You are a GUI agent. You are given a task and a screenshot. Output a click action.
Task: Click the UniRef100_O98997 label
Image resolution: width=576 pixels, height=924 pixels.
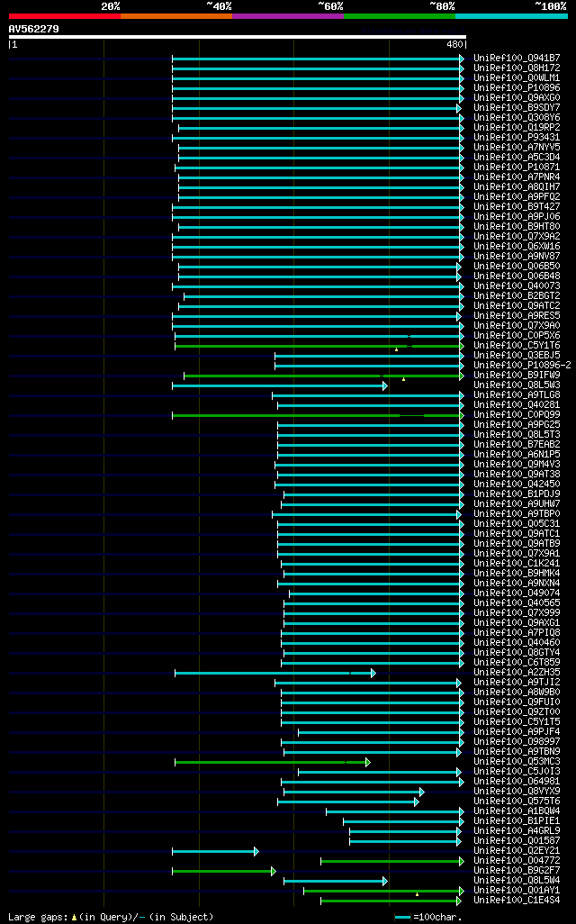coord(517,741)
